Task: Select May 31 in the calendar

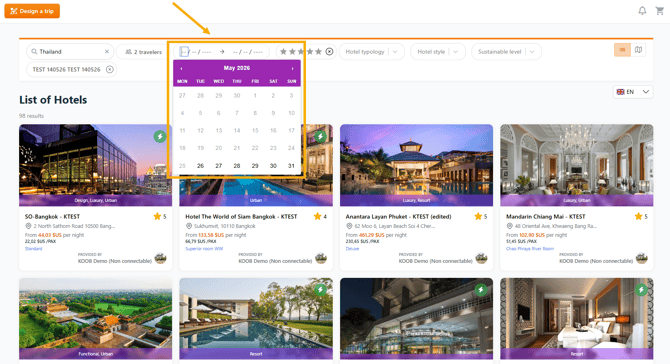Action: (x=291, y=166)
